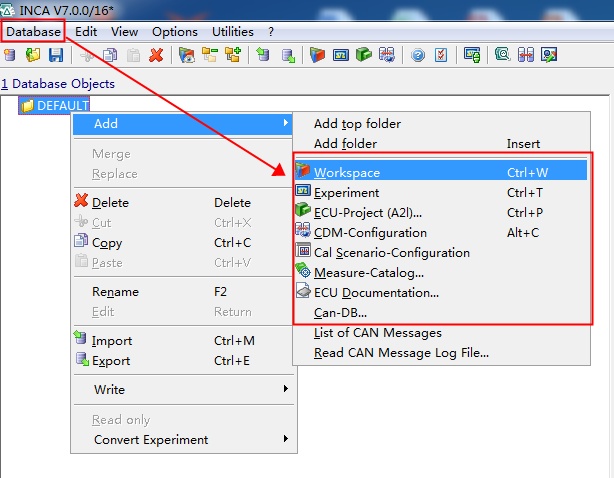
Task: Click Read only in context menu
Action: 183,420
